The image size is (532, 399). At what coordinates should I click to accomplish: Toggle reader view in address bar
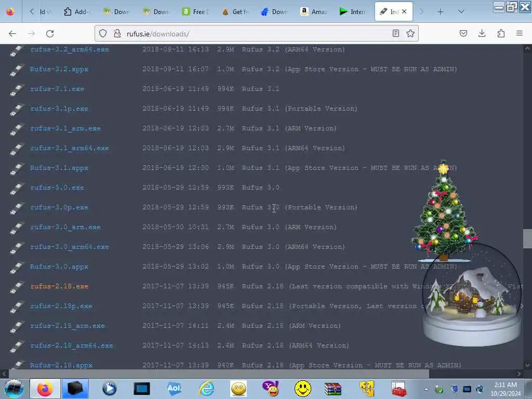[x=395, y=33]
